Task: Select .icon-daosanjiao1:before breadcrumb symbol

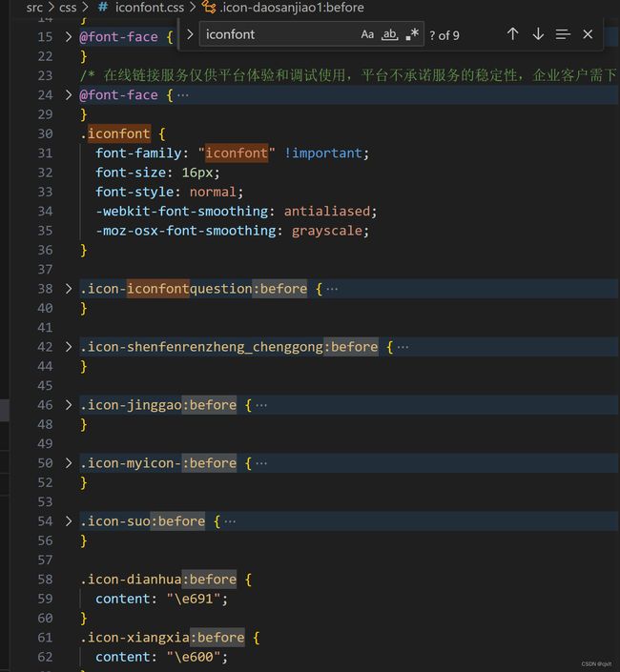Action: pyautogui.click(x=292, y=8)
